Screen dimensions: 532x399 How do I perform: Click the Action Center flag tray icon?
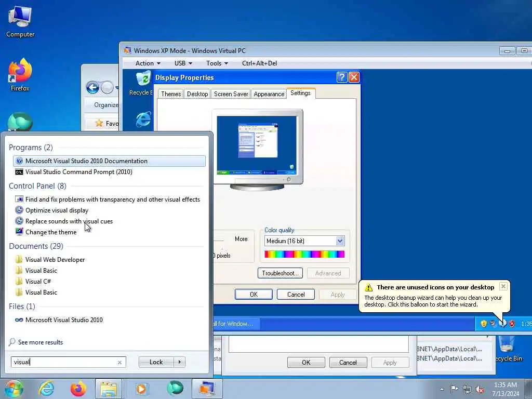(x=454, y=389)
